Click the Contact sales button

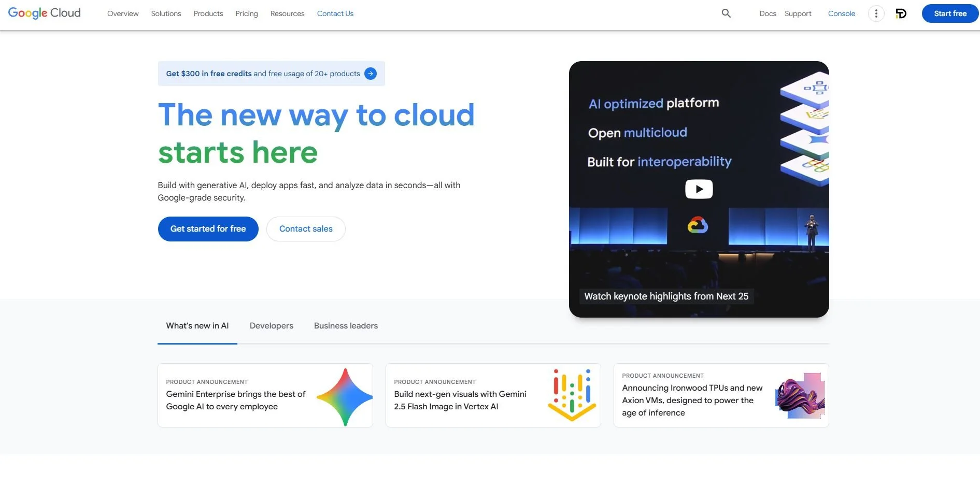pyautogui.click(x=306, y=229)
